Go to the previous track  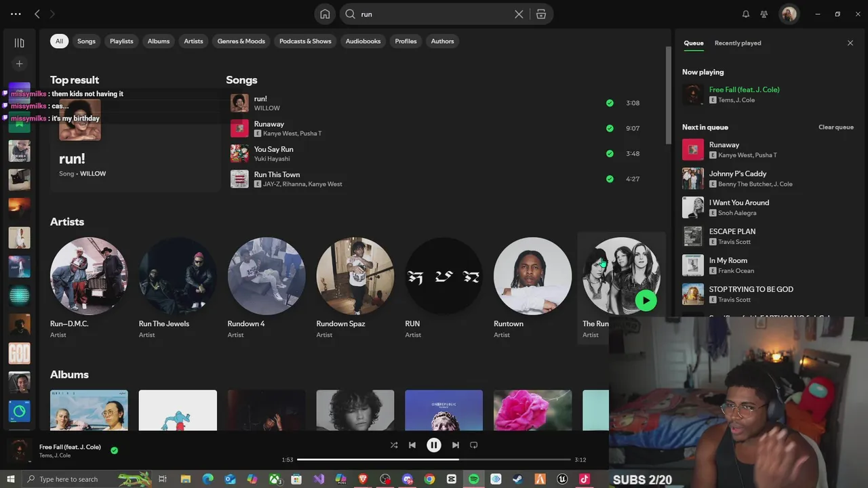point(412,445)
